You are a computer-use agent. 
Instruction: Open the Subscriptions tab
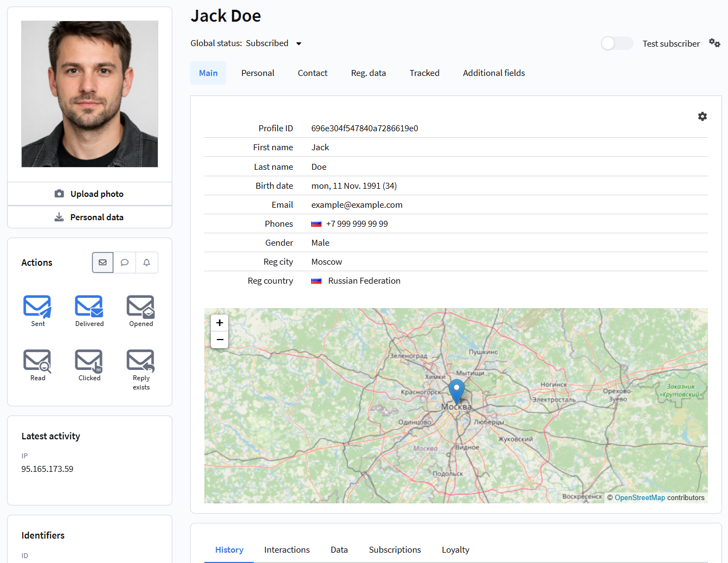[x=395, y=550]
